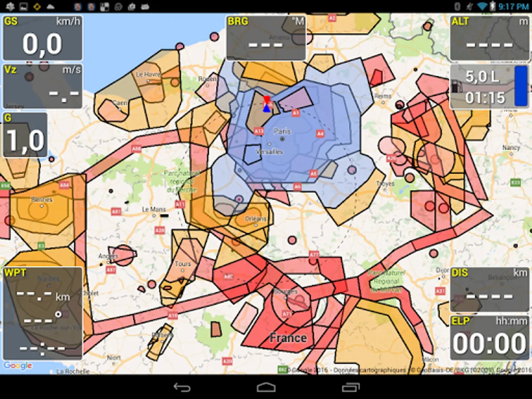Viewport: 532px width, 399px height.
Task: Tap the Le Havre city label
Action: (148, 74)
